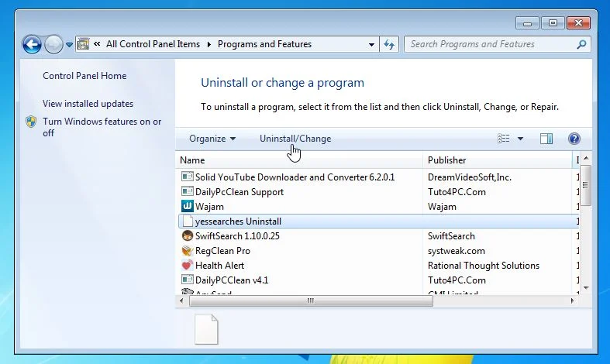The width and height of the screenshot is (610, 364).
Task: Select yessearches Uninstall entry
Action: coord(238,221)
